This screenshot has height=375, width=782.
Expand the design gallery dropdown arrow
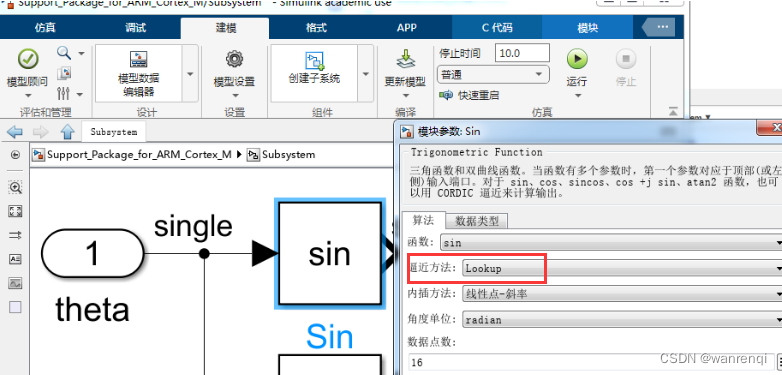tap(190, 74)
